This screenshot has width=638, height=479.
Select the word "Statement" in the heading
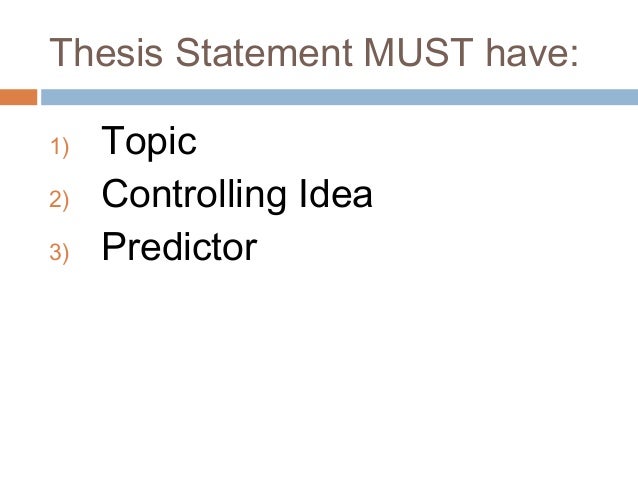coord(264,52)
